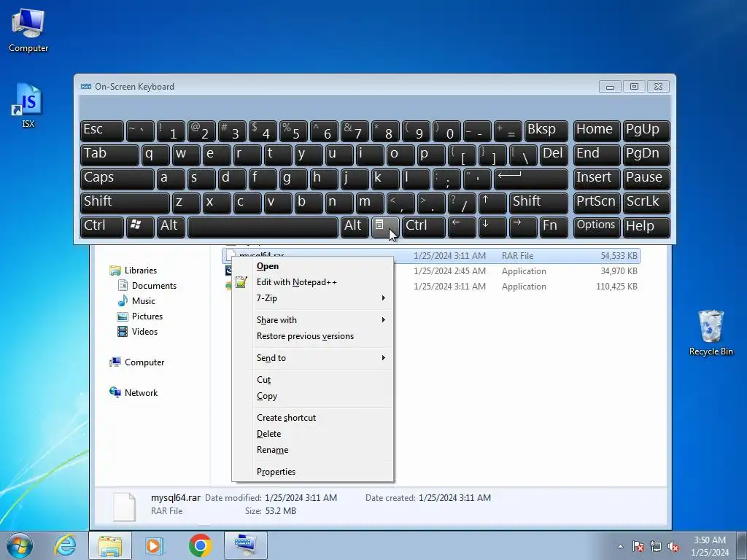Open Action Center flag icon
Image resolution: width=747 pixels, height=560 pixels.
pyautogui.click(x=638, y=546)
